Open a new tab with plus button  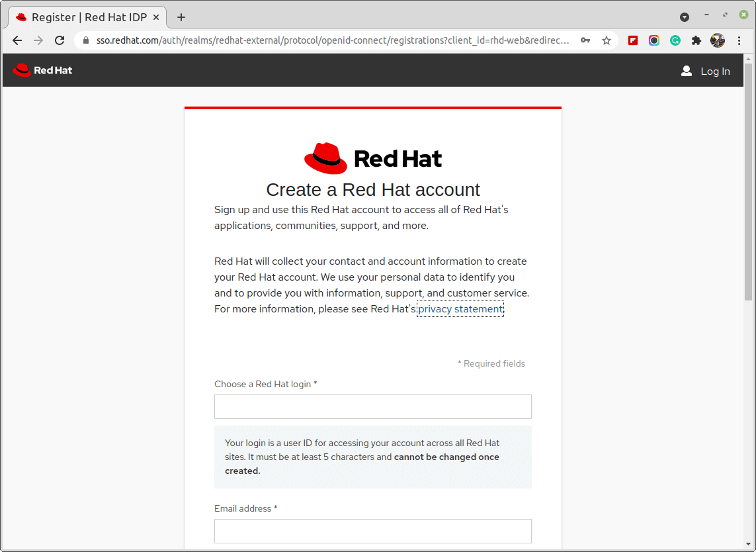click(181, 17)
